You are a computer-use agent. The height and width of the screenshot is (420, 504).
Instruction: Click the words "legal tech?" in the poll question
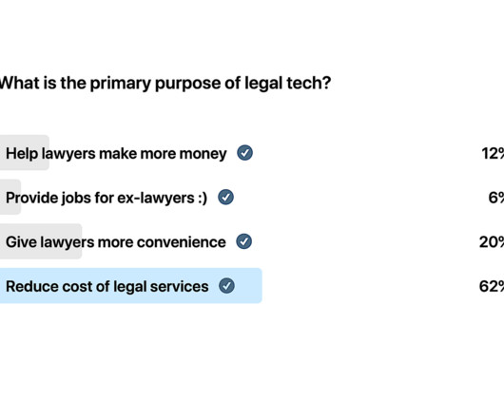click(x=288, y=84)
